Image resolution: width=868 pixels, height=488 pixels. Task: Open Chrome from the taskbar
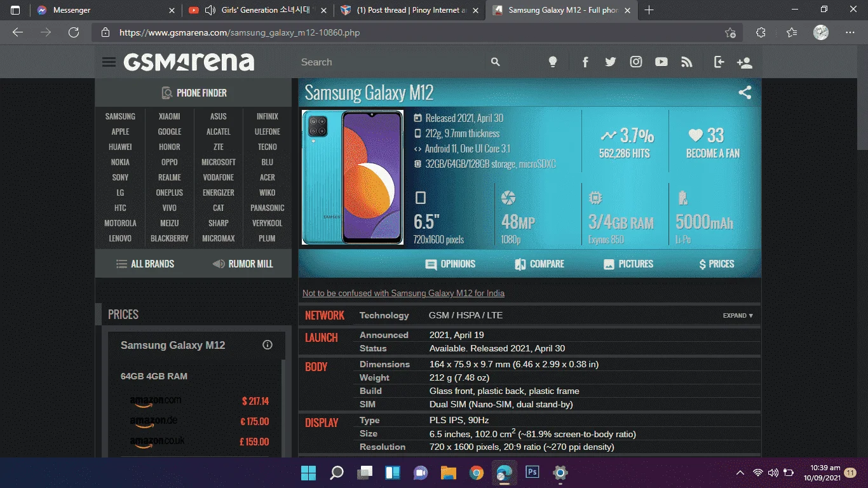[x=477, y=473]
